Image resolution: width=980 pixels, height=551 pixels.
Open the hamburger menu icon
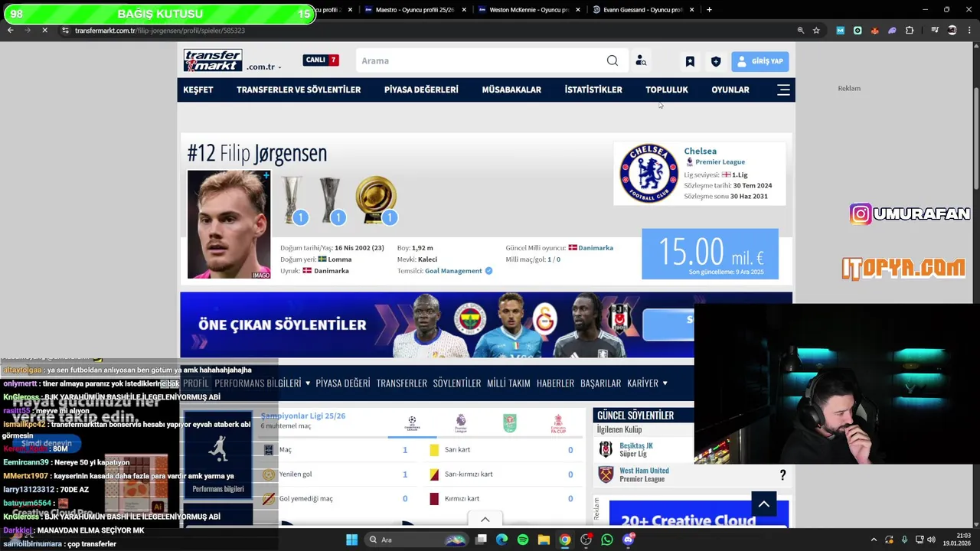tap(783, 90)
